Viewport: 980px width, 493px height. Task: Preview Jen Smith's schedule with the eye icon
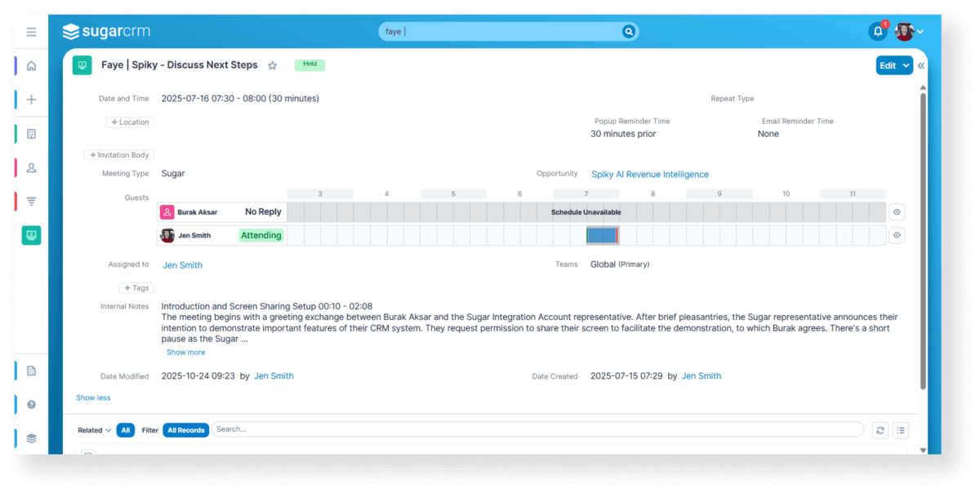pyautogui.click(x=896, y=235)
